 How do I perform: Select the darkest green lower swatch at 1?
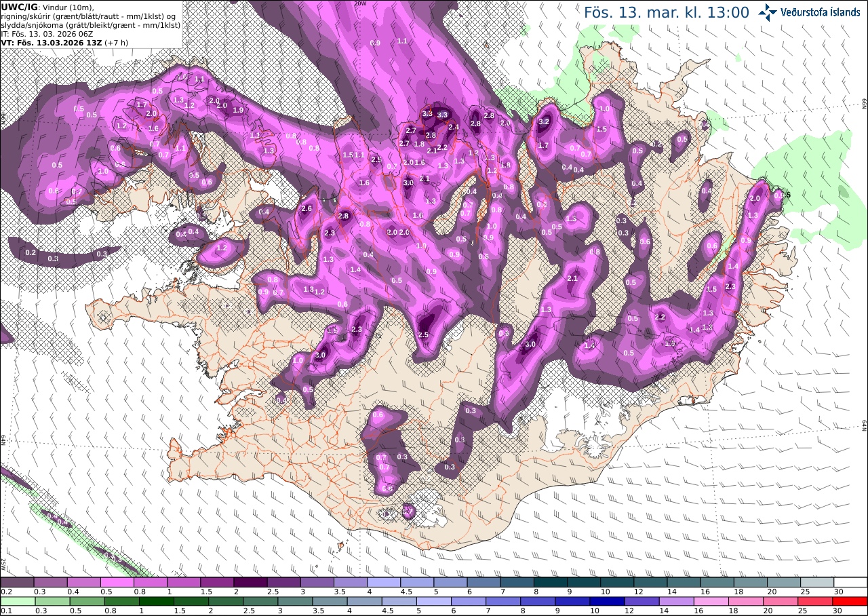(157, 601)
